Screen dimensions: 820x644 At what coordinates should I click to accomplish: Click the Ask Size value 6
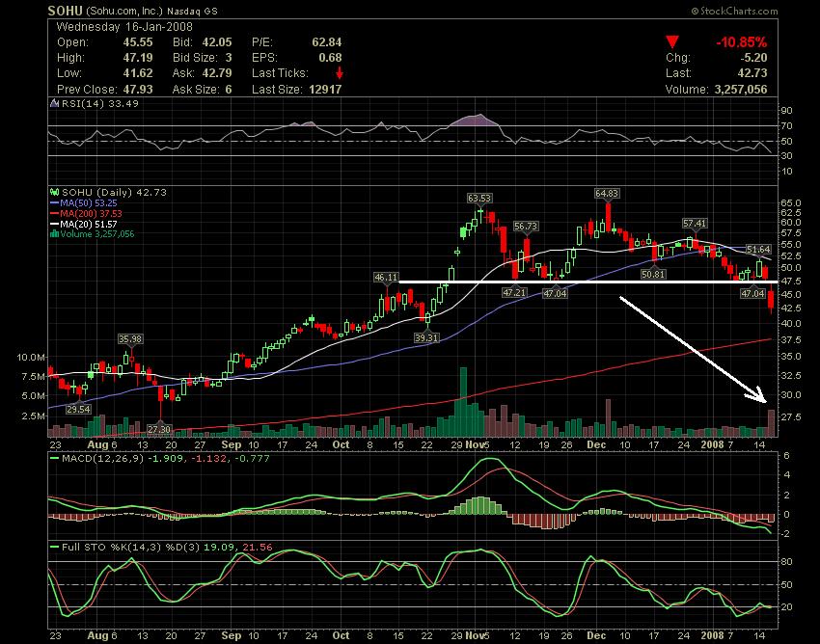pyautogui.click(x=229, y=90)
